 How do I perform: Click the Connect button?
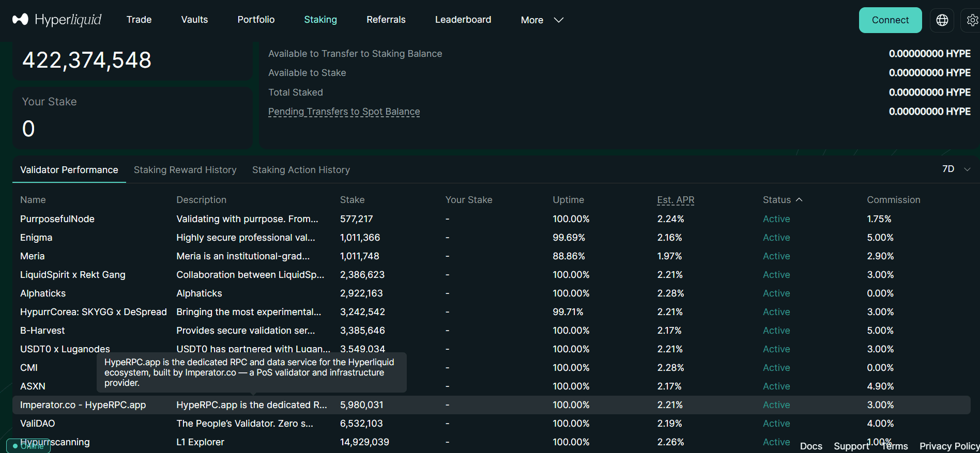coord(890,20)
